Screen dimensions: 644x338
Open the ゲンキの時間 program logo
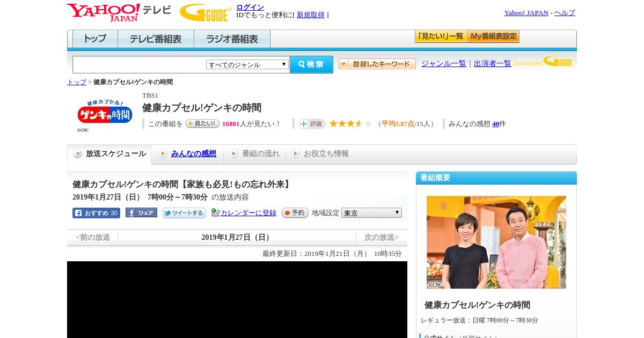105,112
